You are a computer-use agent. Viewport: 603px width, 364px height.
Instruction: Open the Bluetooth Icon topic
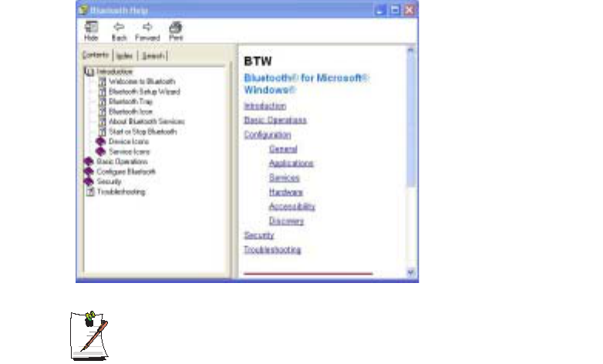point(131,112)
